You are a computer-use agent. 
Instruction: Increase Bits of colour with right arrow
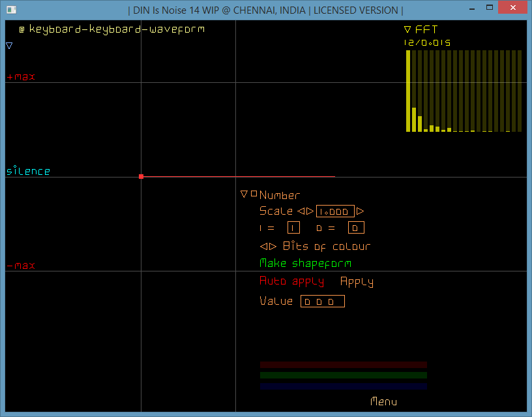tap(272, 246)
